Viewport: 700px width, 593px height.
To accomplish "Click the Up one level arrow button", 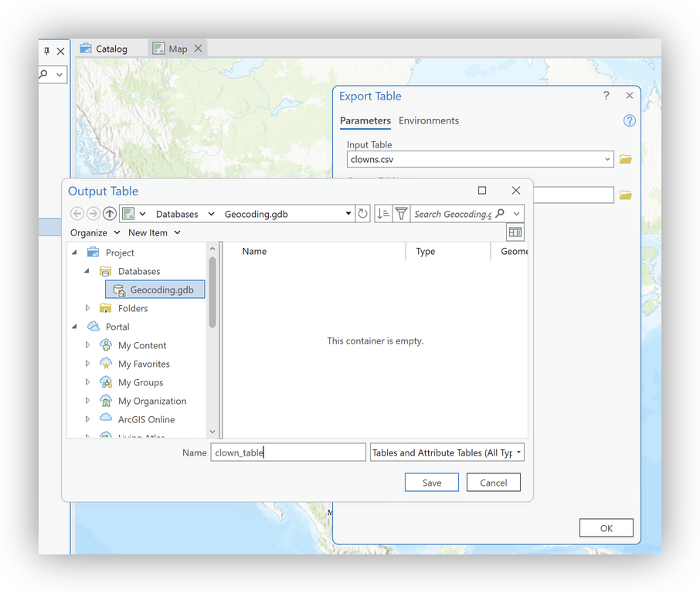I will point(110,214).
